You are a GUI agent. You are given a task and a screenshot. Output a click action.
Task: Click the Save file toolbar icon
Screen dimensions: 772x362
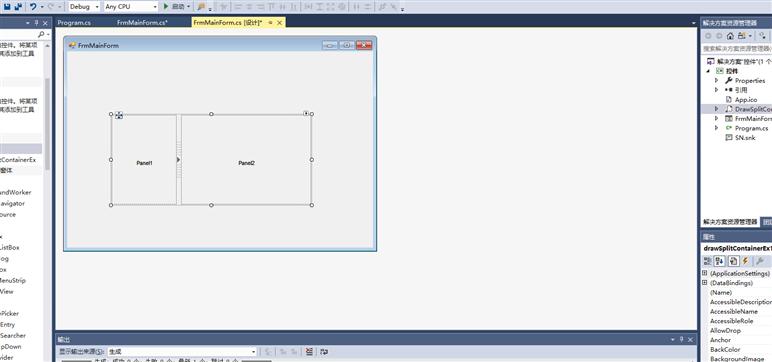coord(7,6)
